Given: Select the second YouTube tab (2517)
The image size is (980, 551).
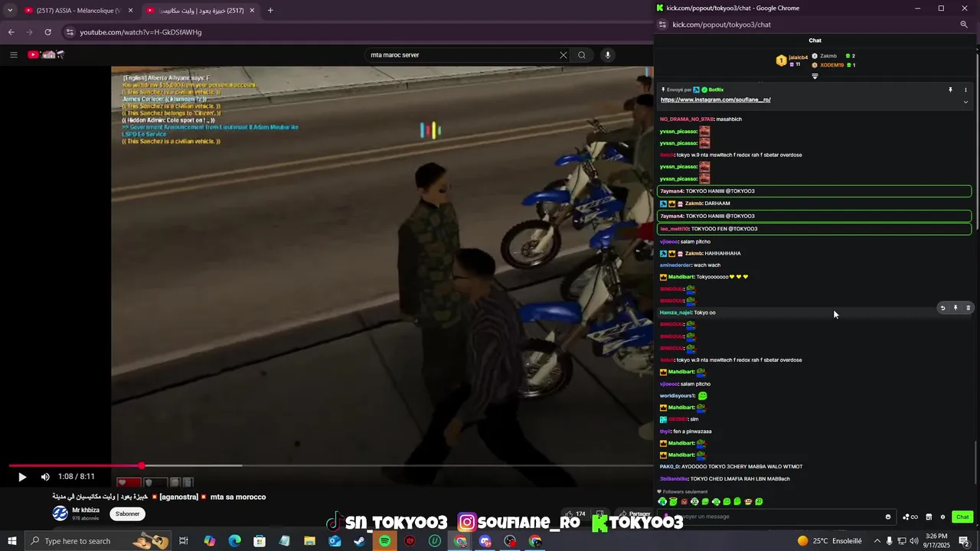Looking at the screenshot, I should [201, 11].
